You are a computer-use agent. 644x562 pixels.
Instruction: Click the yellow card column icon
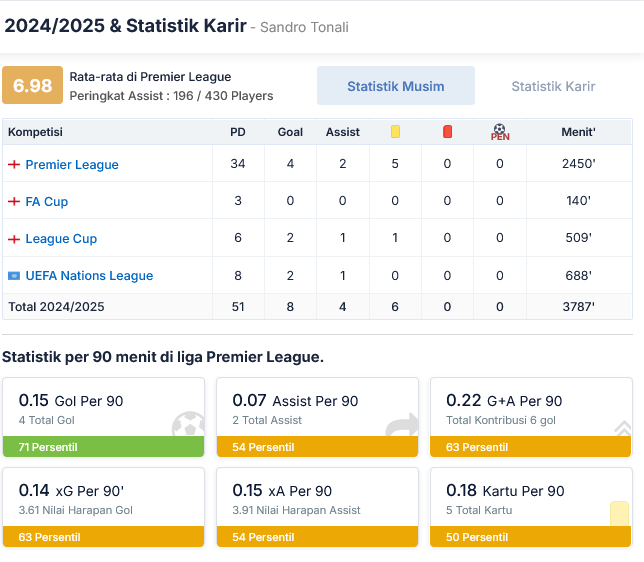point(395,131)
